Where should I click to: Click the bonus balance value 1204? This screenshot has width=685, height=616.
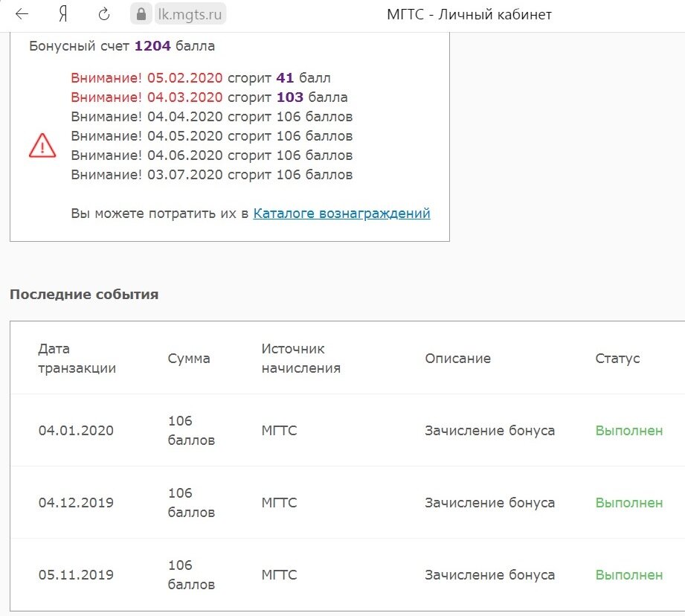(x=152, y=46)
